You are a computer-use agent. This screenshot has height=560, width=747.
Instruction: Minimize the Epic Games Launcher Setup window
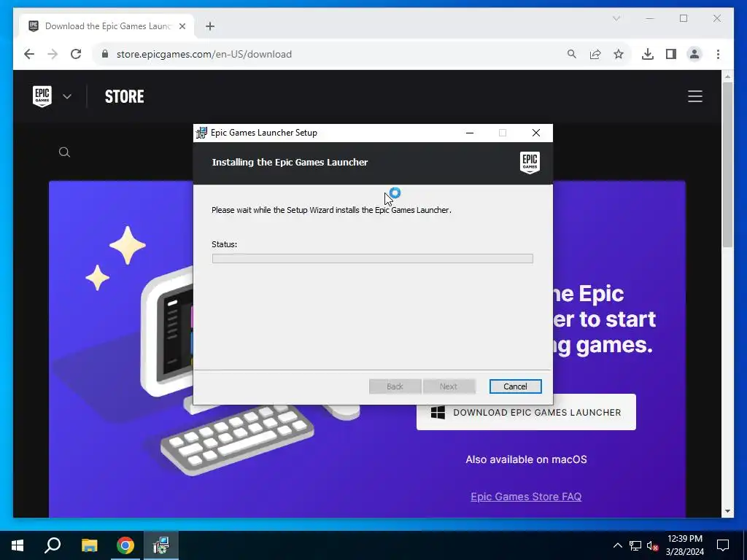(470, 133)
